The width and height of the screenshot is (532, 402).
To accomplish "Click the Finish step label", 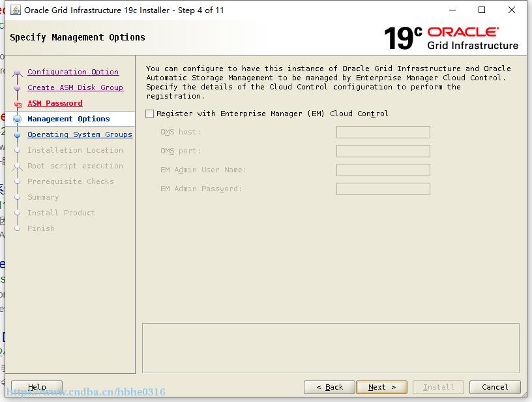I will point(40,228).
